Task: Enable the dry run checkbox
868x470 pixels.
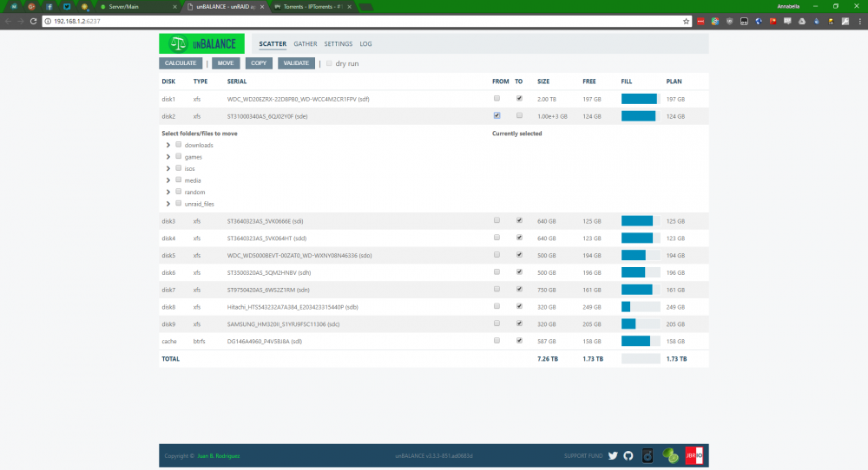Action: click(x=329, y=63)
